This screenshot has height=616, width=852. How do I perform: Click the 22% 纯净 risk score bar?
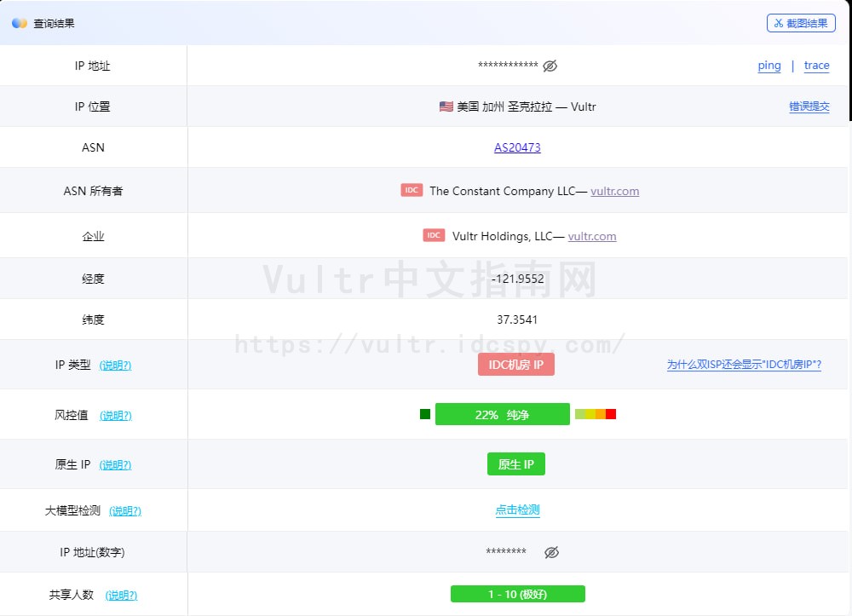[x=503, y=414]
